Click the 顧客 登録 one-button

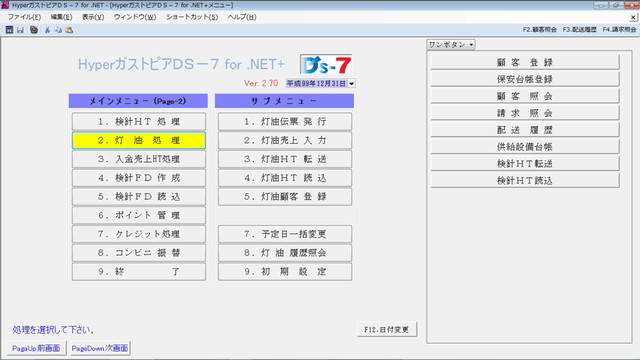pyautogui.click(x=524, y=62)
